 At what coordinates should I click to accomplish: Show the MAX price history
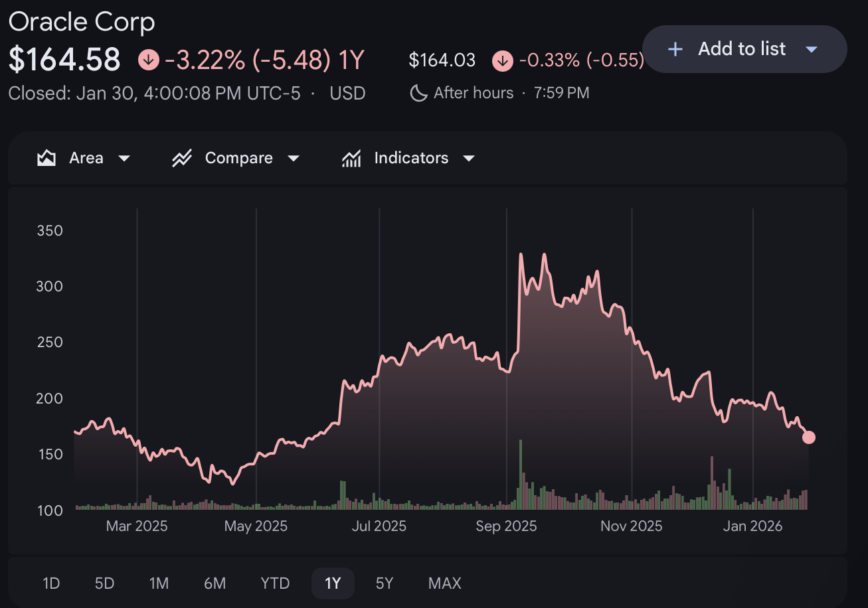pyautogui.click(x=444, y=583)
